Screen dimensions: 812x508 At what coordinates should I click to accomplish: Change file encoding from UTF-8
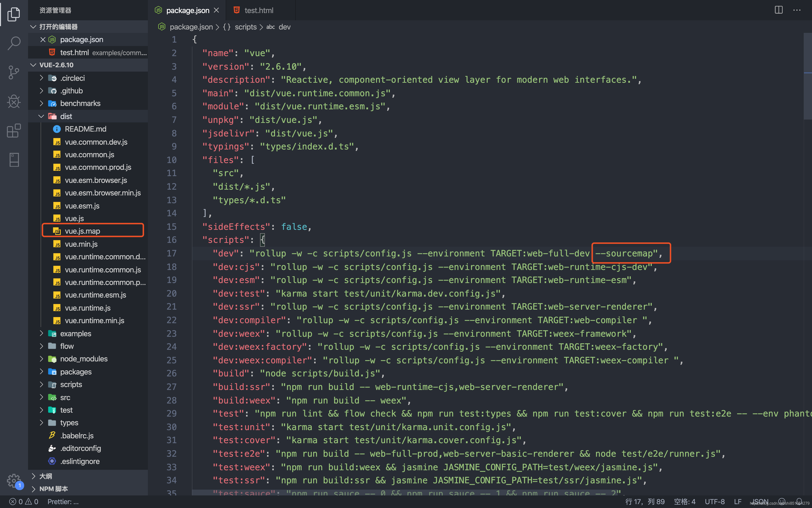(715, 502)
